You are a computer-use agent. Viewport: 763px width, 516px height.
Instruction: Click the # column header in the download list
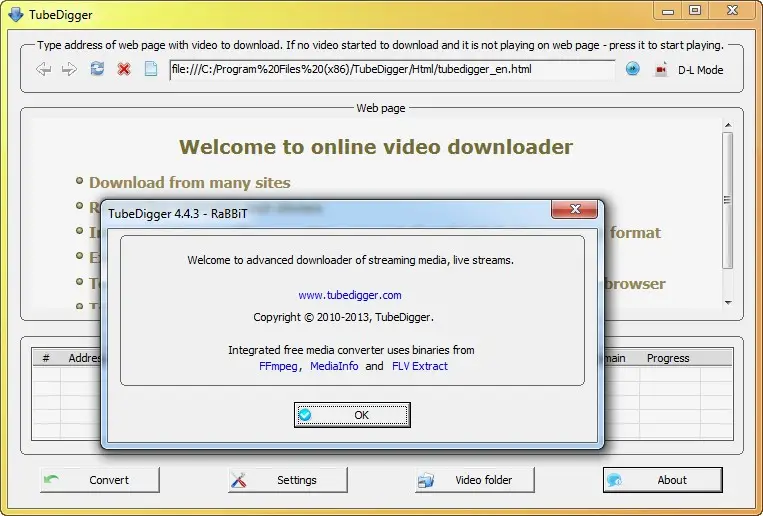(x=46, y=358)
